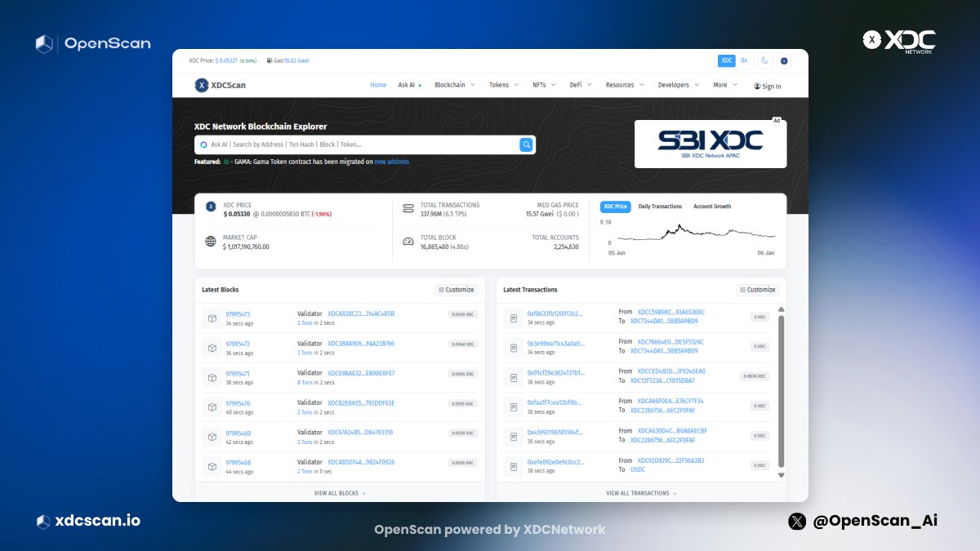This screenshot has width=980, height=551.
Task: Click the gas pump icon beside Gas price
Action: pyautogui.click(x=269, y=60)
